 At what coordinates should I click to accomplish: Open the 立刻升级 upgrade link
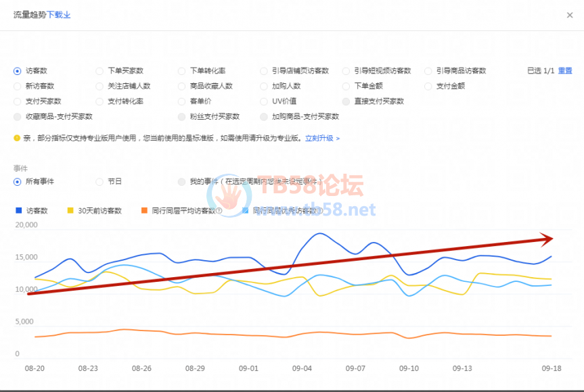tap(323, 139)
